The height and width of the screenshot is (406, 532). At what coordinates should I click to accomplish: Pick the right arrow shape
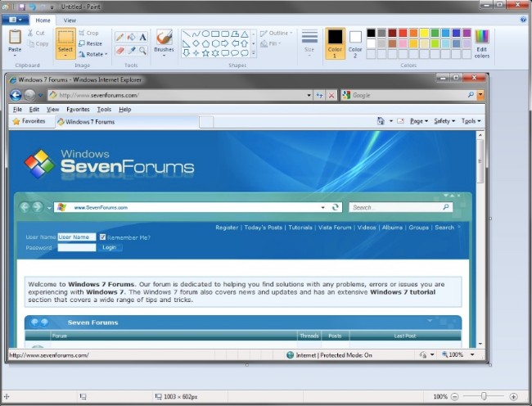(224, 43)
